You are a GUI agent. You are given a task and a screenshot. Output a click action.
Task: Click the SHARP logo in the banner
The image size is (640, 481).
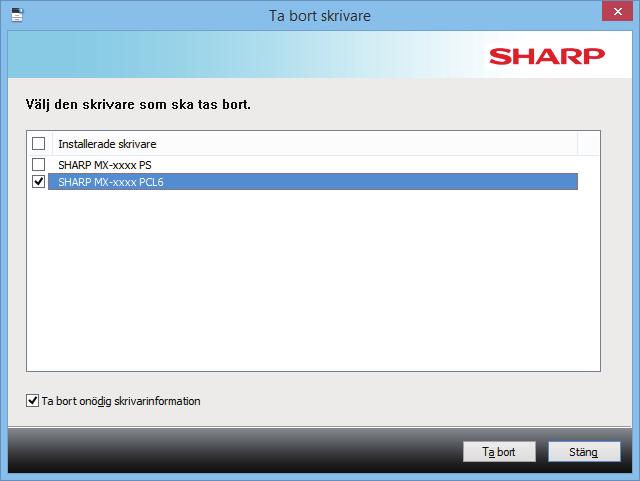tap(547, 56)
